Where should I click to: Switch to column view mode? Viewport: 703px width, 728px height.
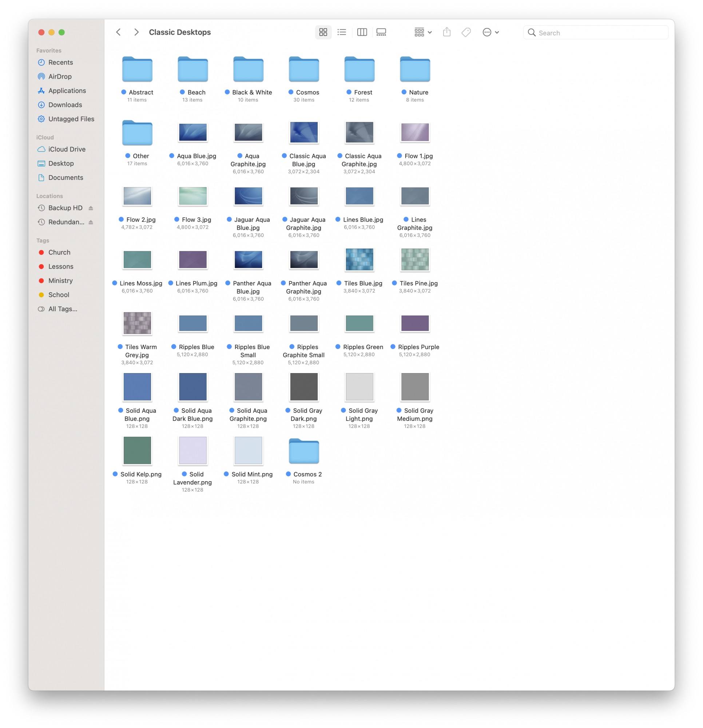[x=362, y=32]
